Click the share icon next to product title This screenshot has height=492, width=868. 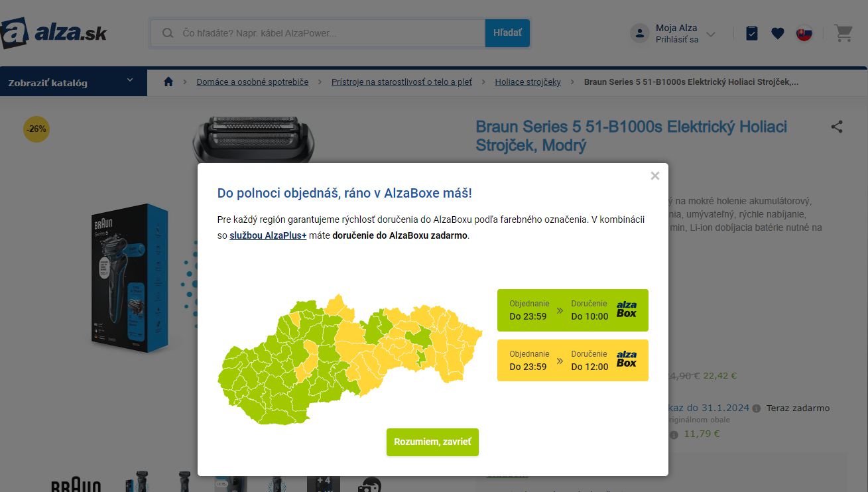coord(837,127)
